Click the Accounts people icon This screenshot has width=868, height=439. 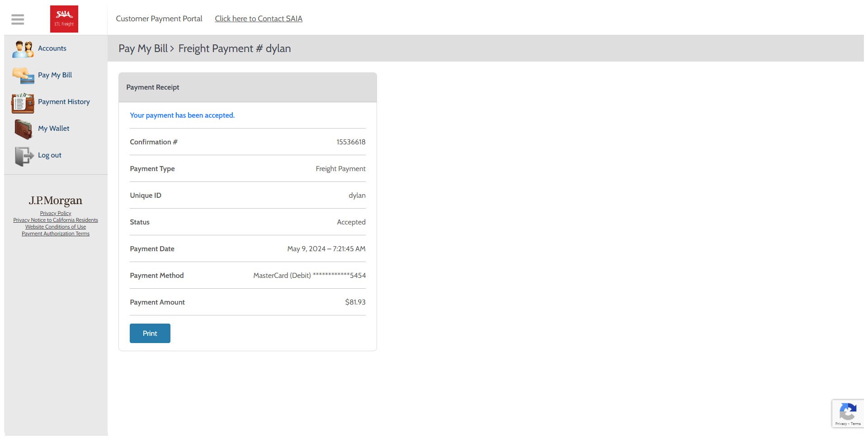pos(23,49)
